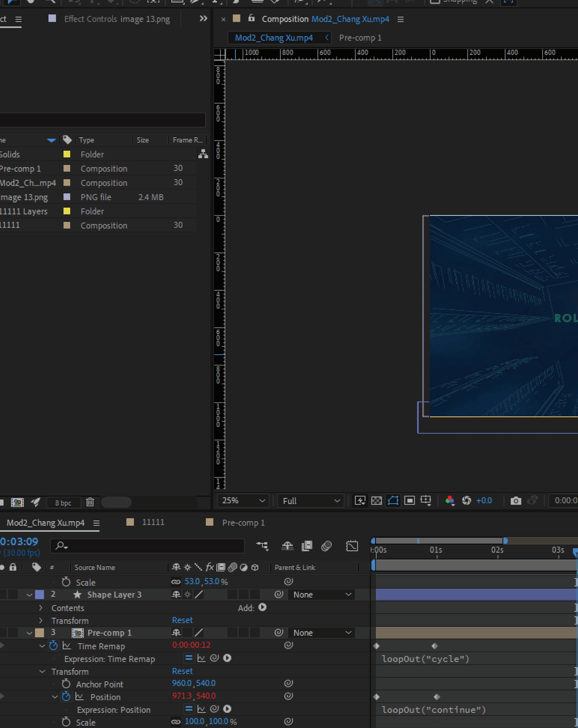
Task: Click the show channel color icon
Action: (x=450, y=500)
